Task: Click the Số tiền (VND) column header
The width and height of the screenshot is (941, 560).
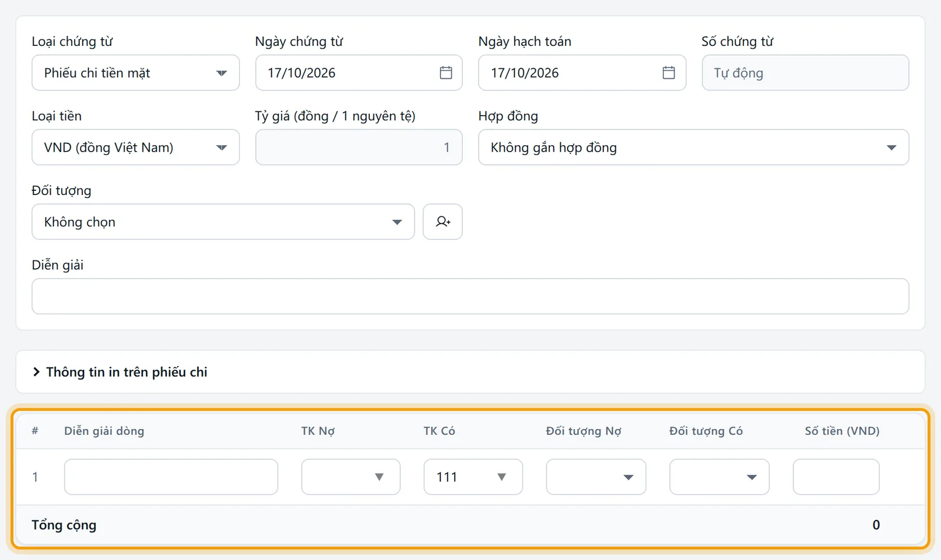Action: point(842,431)
